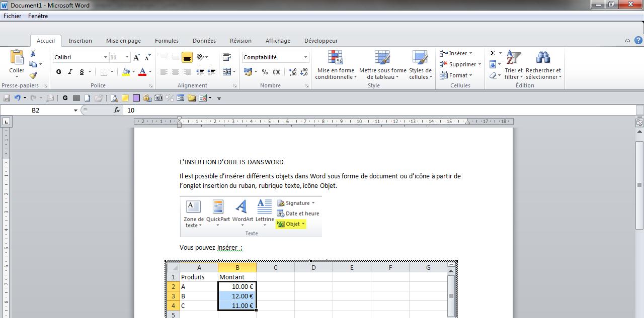
Task: Click the merge and center icon
Action: coord(226,72)
